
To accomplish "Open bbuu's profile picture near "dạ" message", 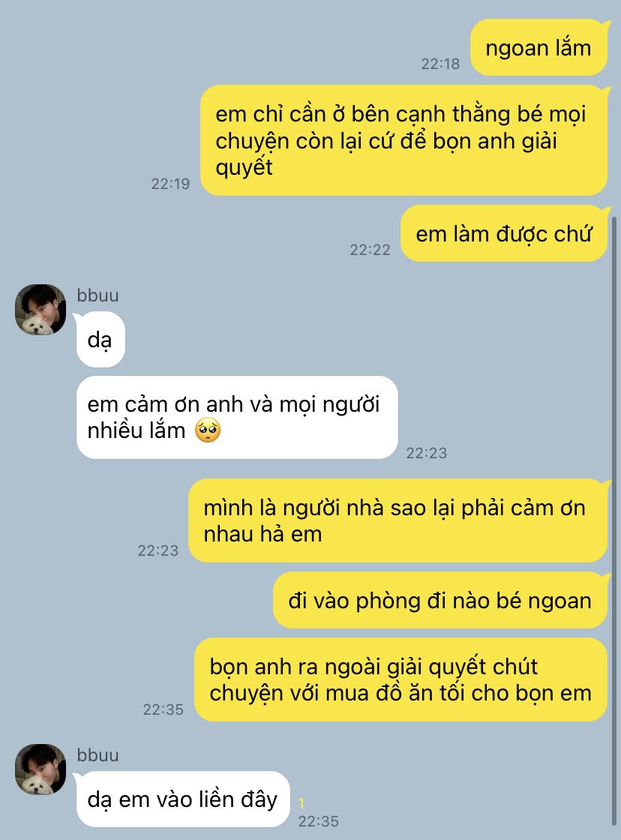I will pyautogui.click(x=40, y=310).
